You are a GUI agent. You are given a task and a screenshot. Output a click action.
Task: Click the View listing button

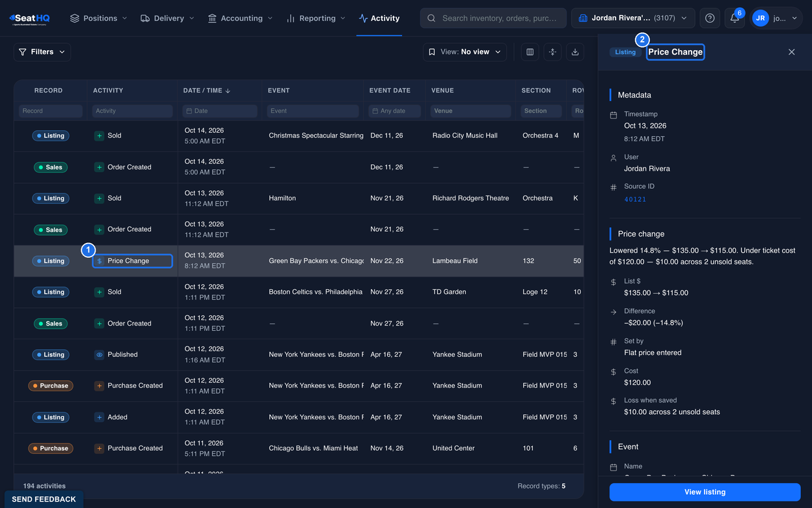point(705,492)
